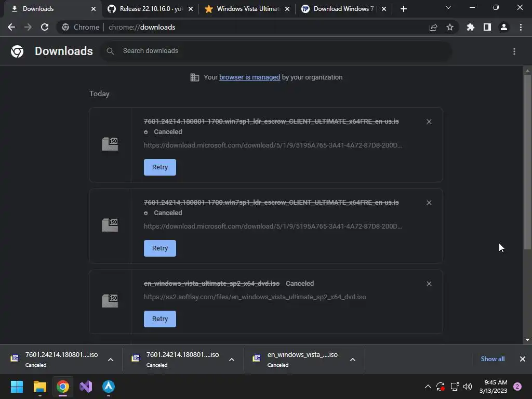
Task: Open File Explorer from the taskbar
Action: (x=39, y=387)
